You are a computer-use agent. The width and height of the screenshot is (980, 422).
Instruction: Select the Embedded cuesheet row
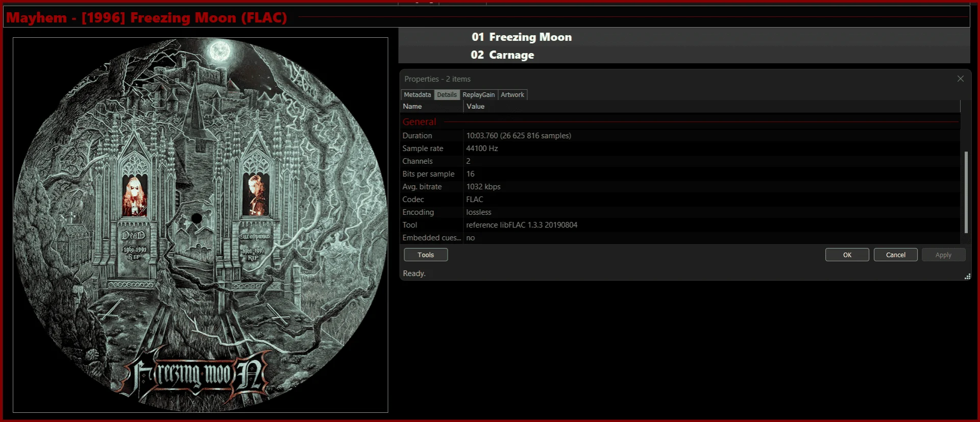[x=680, y=238]
